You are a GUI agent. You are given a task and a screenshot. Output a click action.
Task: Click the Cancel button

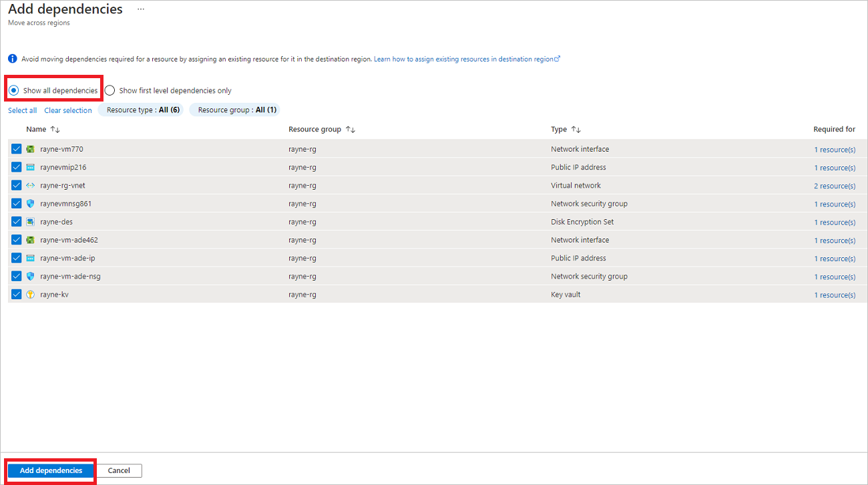[x=119, y=470]
